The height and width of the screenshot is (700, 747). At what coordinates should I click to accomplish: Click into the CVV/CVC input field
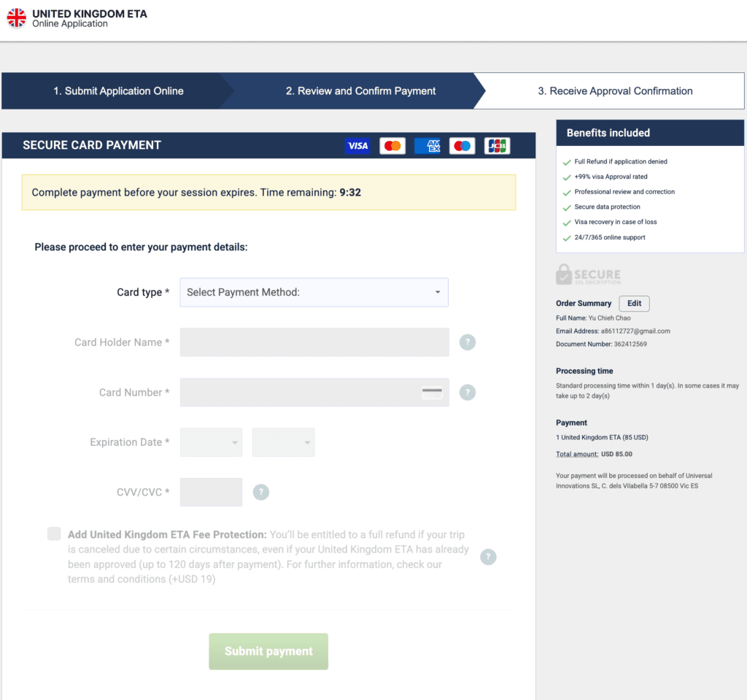[x=211, y=493]
